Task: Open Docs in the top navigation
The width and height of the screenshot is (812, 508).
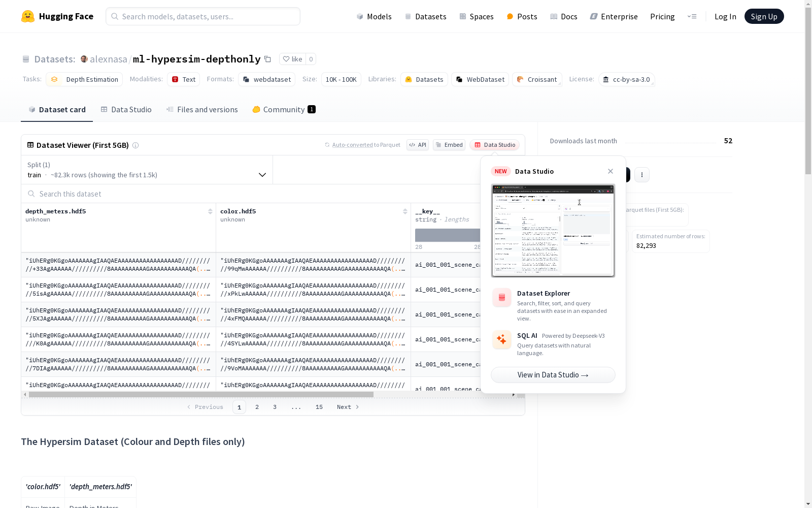Action: [564, 16]
